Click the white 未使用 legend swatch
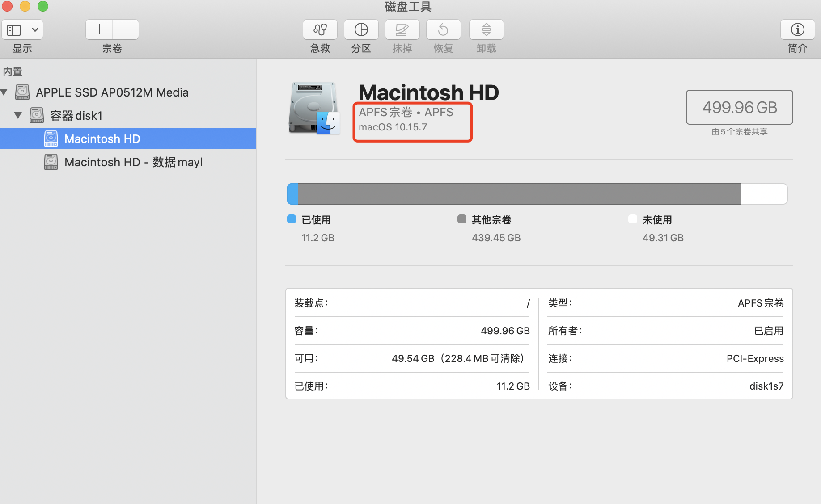 [x=633, y=219]
